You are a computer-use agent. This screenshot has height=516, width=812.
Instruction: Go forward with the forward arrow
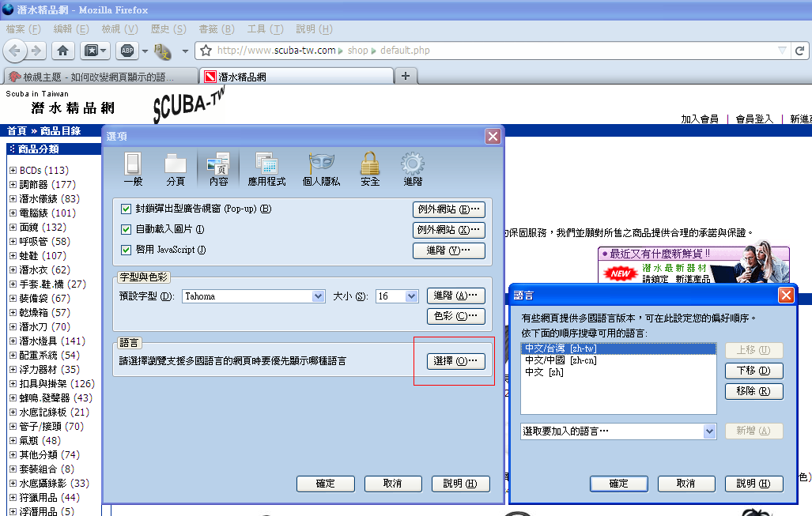(x=36, y=51)
